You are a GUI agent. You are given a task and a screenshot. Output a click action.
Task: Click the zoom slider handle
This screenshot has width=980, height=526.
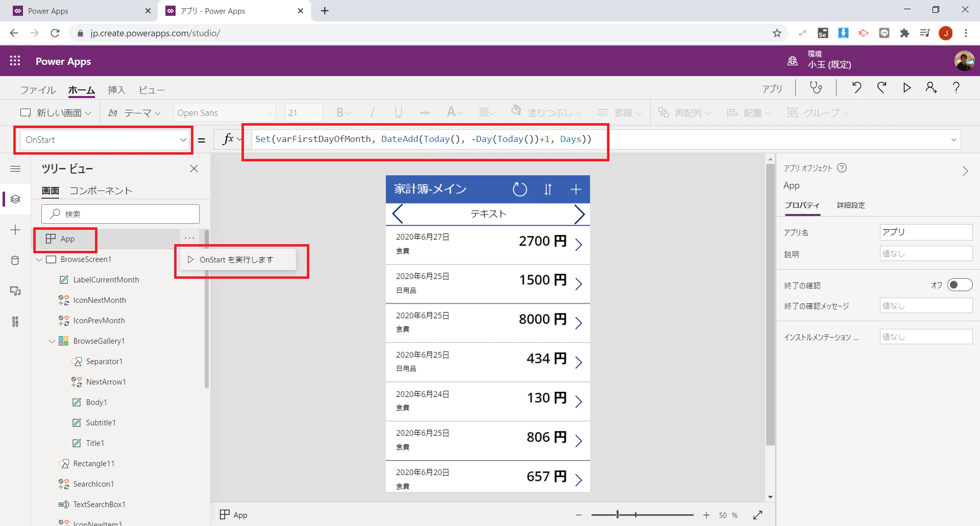[618, 515]
